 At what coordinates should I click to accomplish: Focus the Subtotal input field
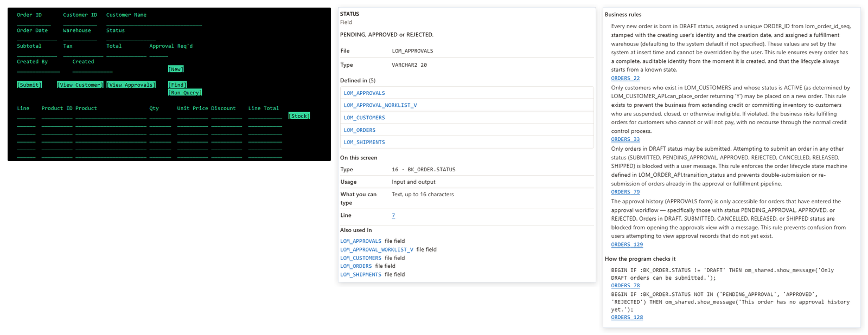coord(37,54)
